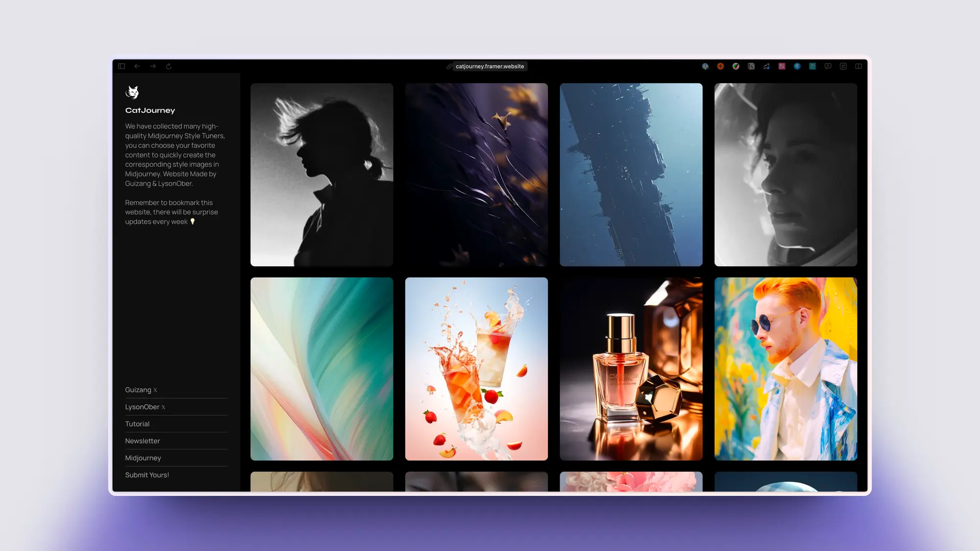Image resolution: width=980 pixels, height=551 pixels.
Task: Click the CatJourney cat logo
Action: coord(132,92)
